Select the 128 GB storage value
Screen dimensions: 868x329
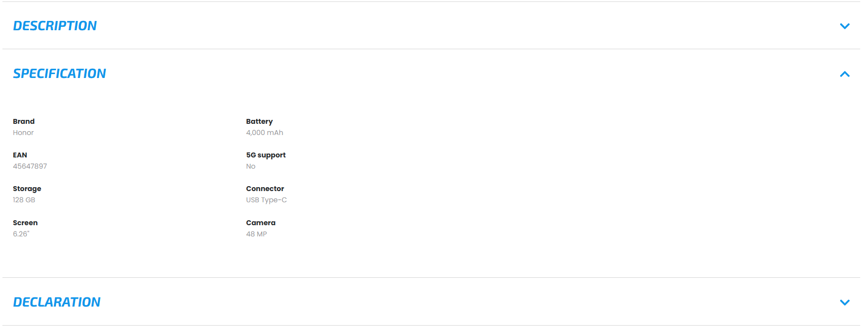pyautogui.click(x=24, y=200)
